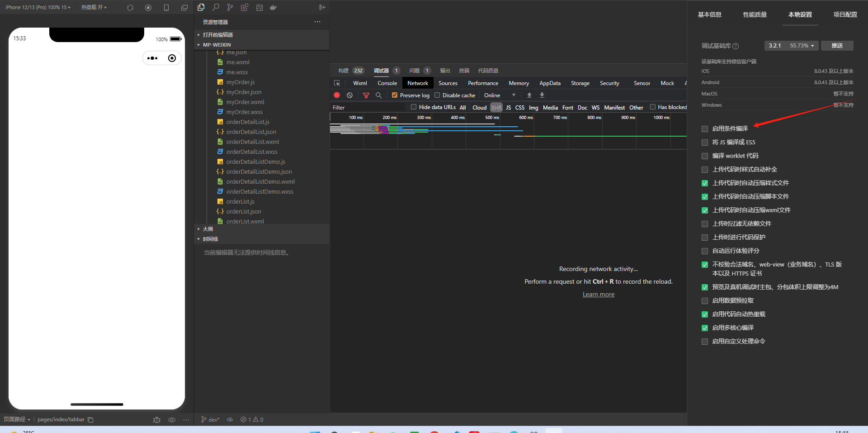This screenshot has height=433, width=868.
Task: Open the 资源管理器 more options ellipsis
Action: [317, 22]
